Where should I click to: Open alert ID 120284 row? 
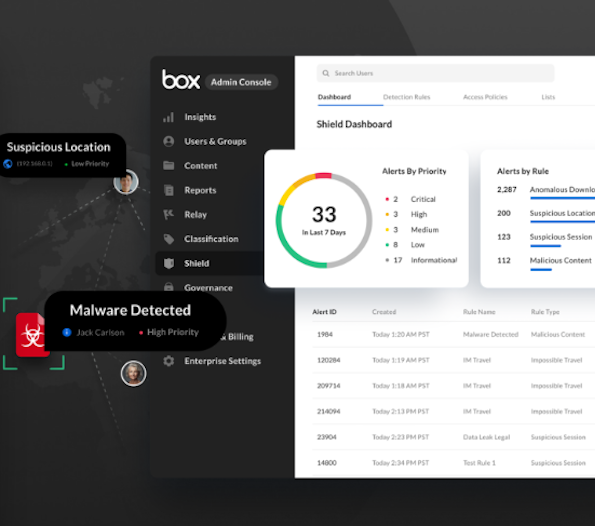453,360
